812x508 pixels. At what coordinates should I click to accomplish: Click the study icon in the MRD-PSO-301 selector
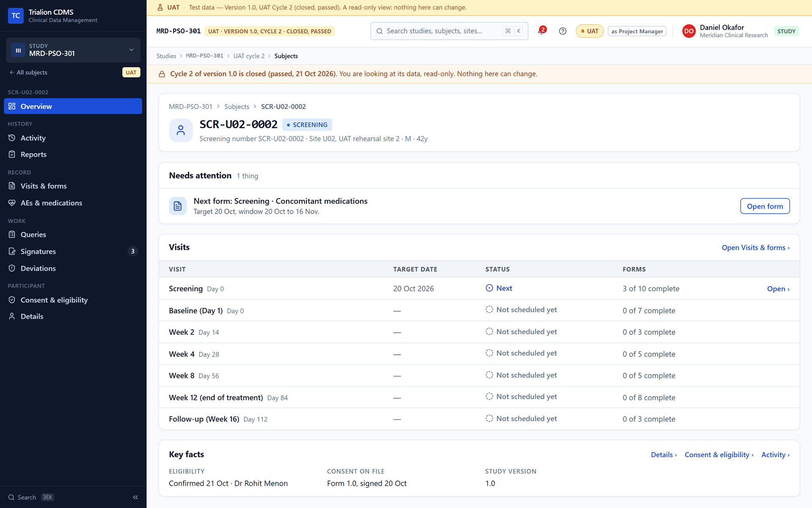pos(18,50)
